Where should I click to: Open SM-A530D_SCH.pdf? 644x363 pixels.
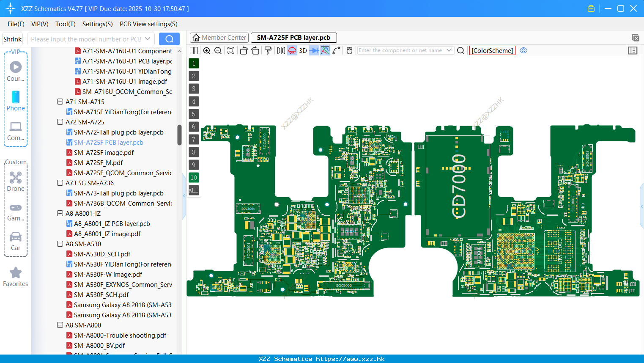102,254
